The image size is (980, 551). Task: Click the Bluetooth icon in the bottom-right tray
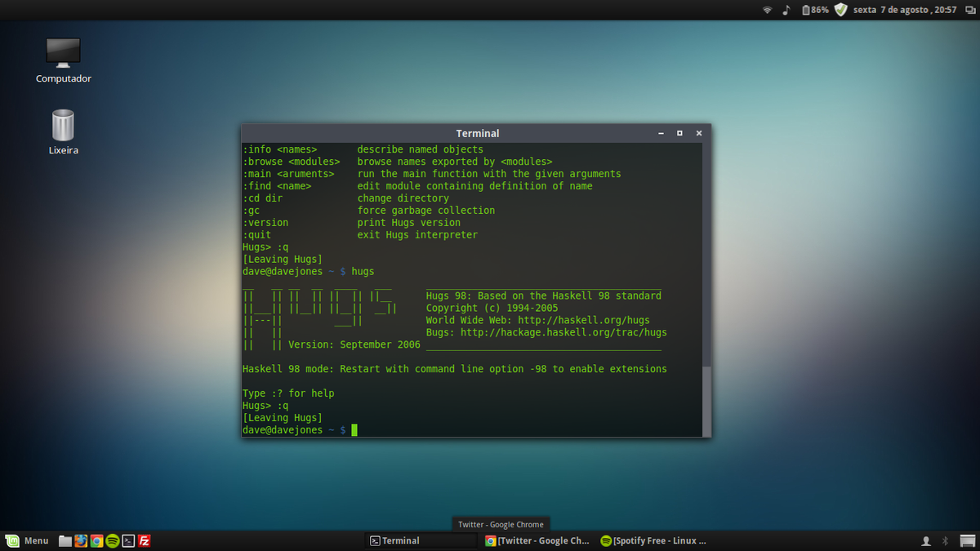(945, 540)
